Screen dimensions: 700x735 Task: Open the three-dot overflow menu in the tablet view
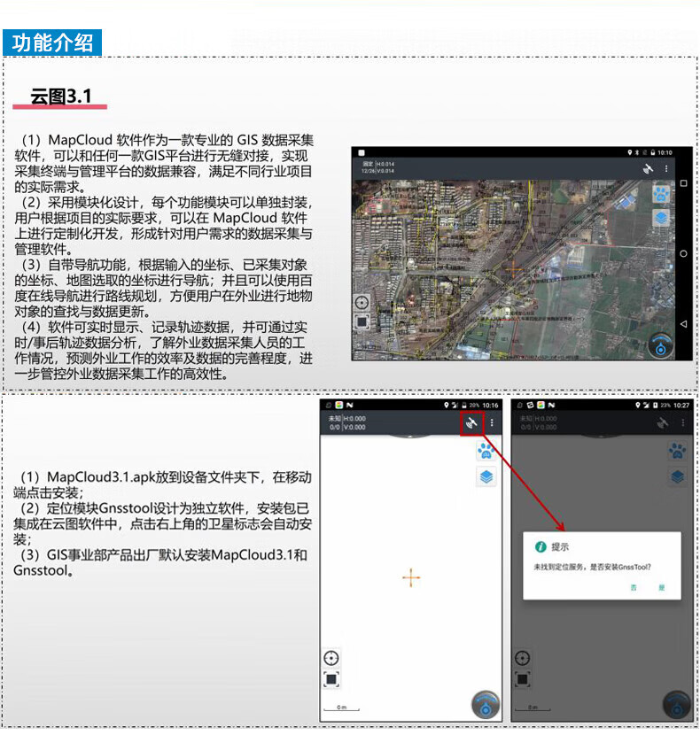[666, 169]
